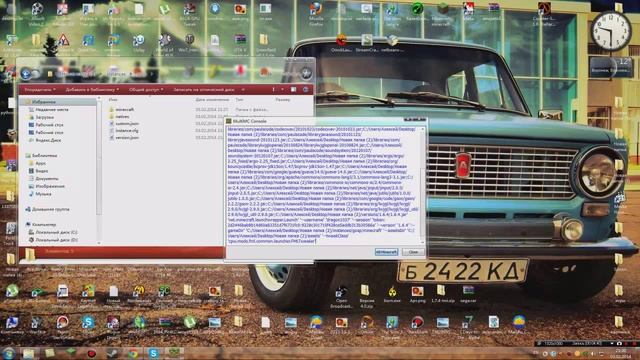Click the MultiMC taskbar icon

(x=174, y=353)
